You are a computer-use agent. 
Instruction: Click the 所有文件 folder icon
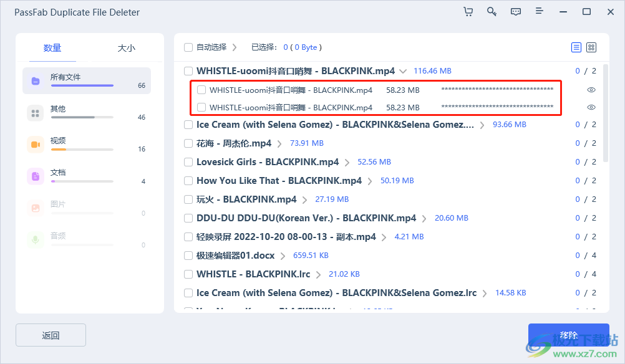[x=36, y=81]
